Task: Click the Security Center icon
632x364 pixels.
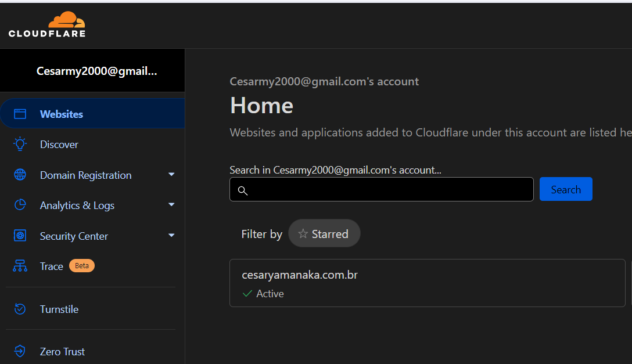Action: coord(20,236)
